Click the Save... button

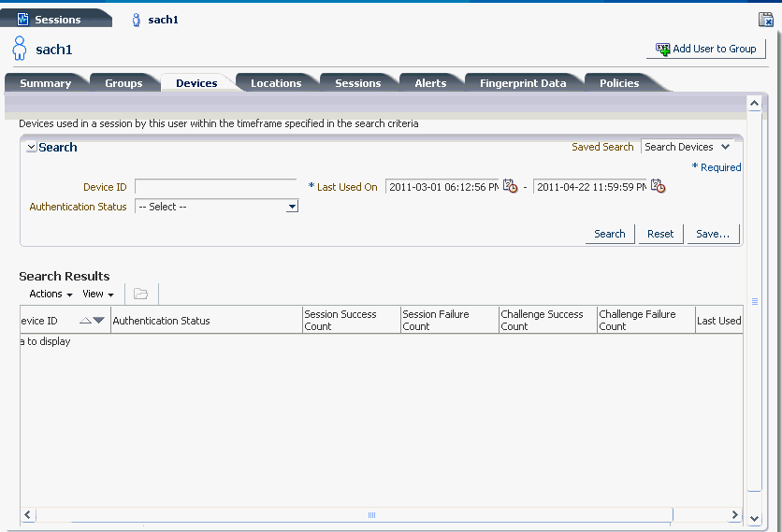[x=713, y=234]
